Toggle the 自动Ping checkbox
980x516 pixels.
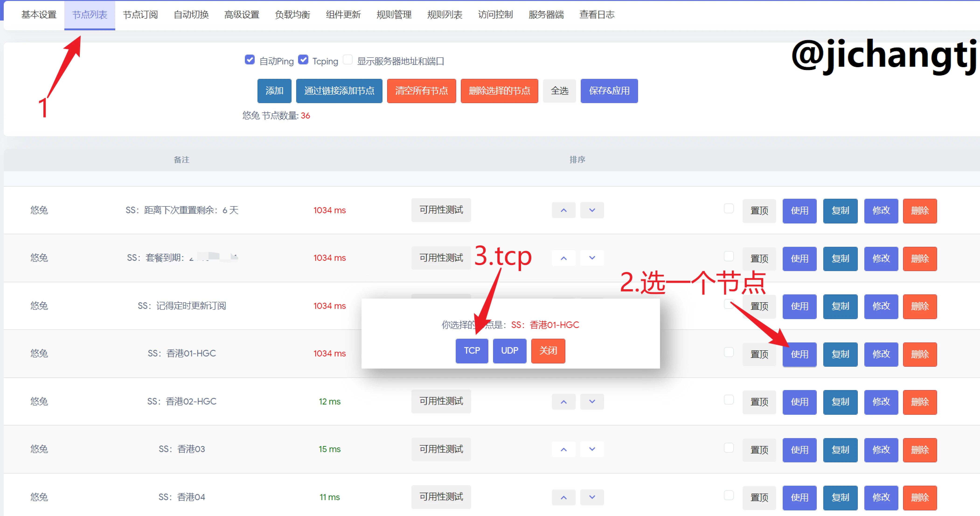coord(250,60)
